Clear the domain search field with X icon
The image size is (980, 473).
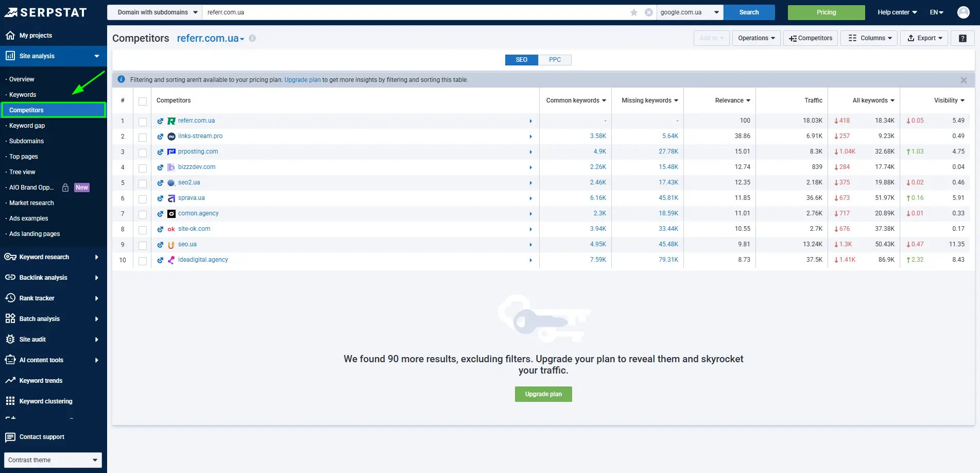pos(649,12)
